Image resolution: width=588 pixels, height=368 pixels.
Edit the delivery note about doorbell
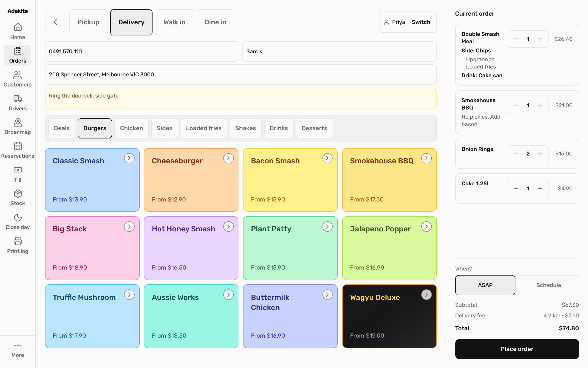pyautogui.click(x=241, y=98)
